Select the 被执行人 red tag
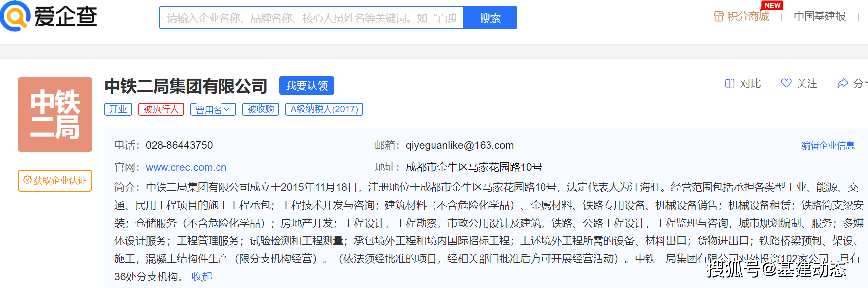The image size is (868, 288). [x=161, y=109]
